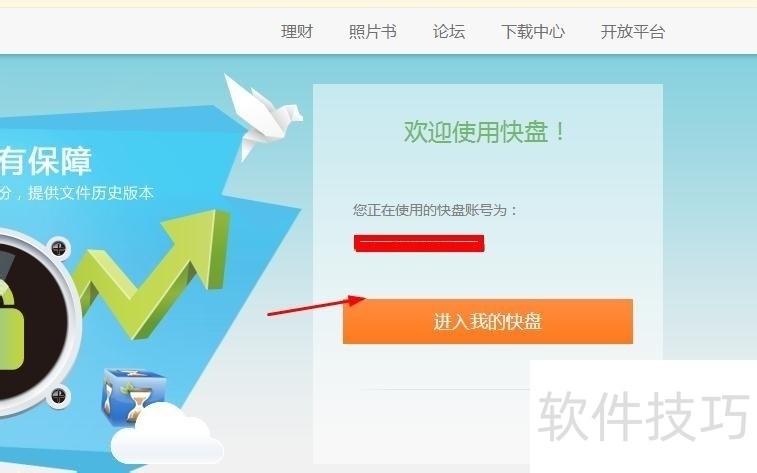Open the 理财 navigation item
This screenshot has height=473, width=757.
pyautogui.click(x=297, y=32)
